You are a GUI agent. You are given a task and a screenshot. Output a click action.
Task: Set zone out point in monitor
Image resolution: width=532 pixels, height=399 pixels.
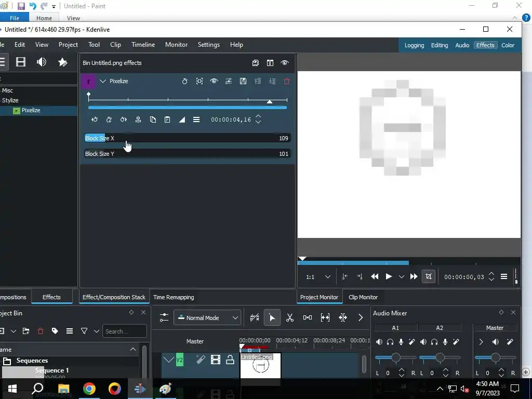360,276
